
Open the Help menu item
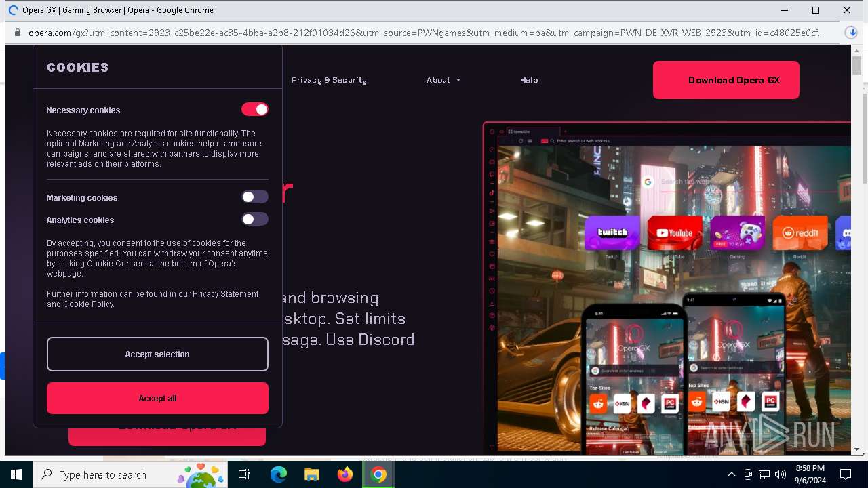tap(529, 80)
